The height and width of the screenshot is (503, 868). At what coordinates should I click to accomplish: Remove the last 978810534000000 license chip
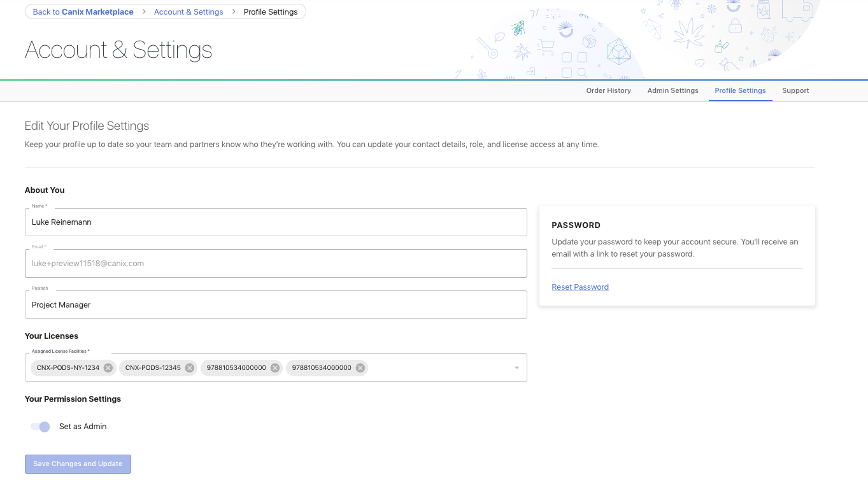(x=360, y=368)
